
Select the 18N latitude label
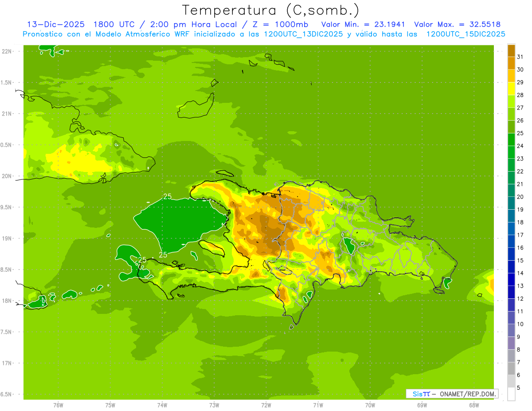(x=7, y=301)
